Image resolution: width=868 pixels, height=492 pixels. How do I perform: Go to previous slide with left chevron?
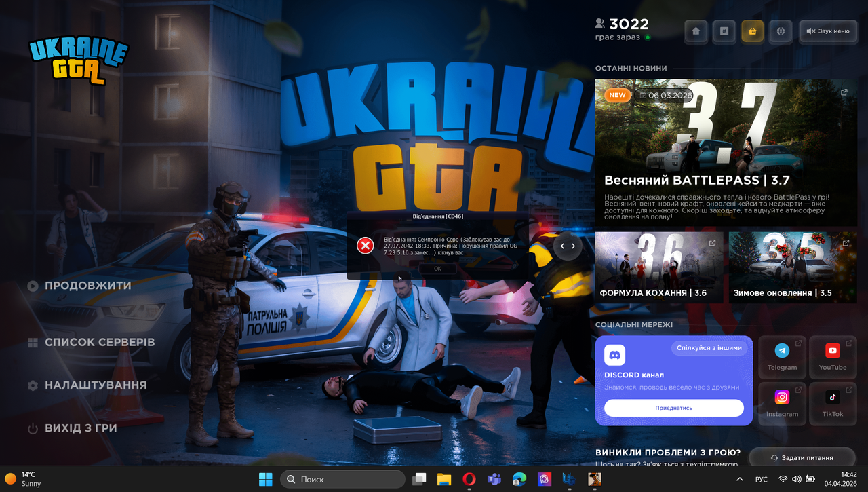(562, 246)
